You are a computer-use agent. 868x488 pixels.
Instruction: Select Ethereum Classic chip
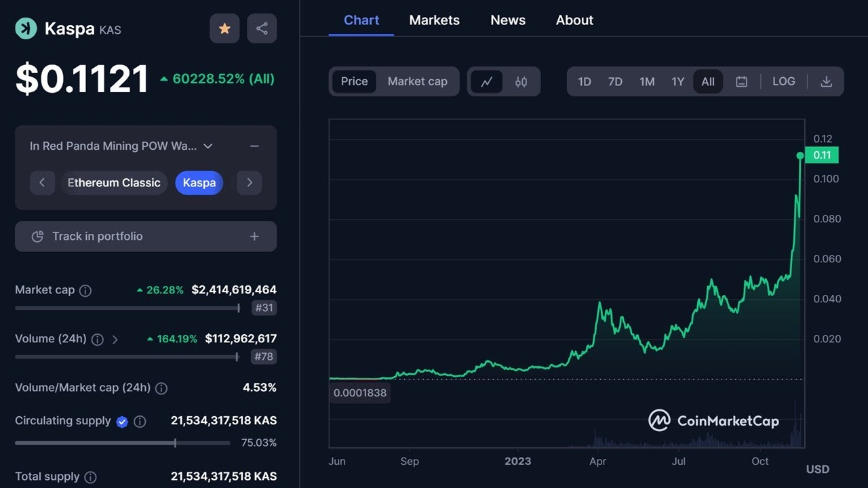(x=114, y=182)
